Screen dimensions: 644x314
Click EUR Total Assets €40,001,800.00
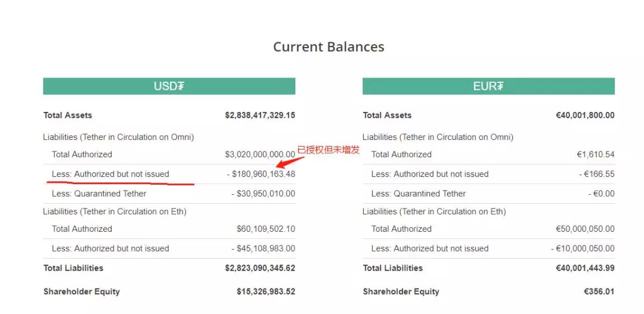(586, 116)
